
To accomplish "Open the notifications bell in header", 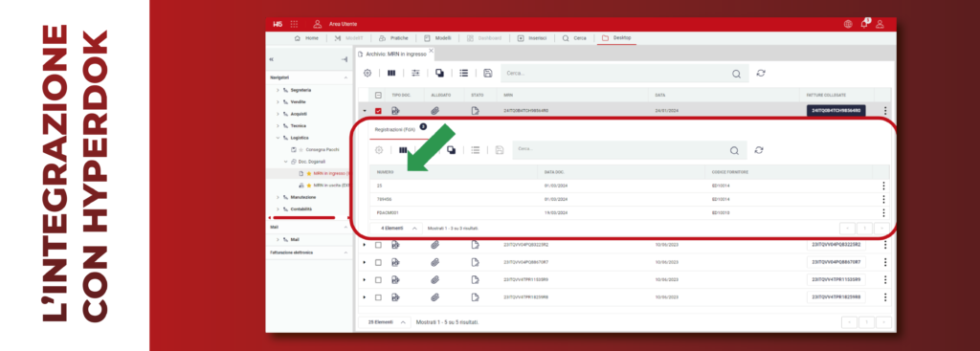I will click(x=864, y=24).
